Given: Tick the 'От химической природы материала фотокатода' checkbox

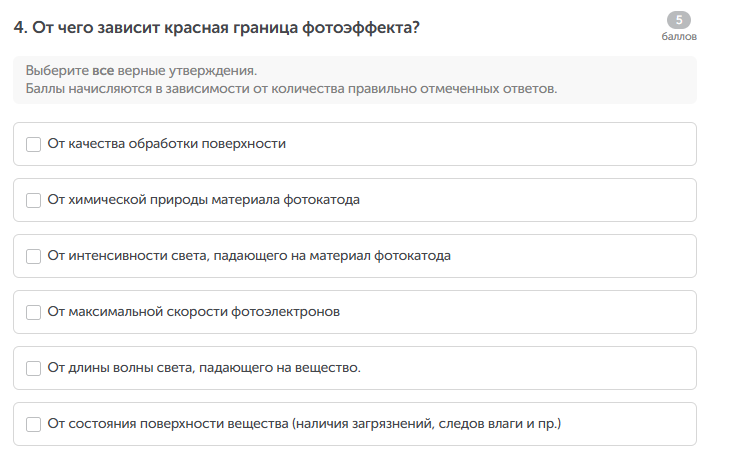Looking at the screenshot, I should [x=34, y=200].
